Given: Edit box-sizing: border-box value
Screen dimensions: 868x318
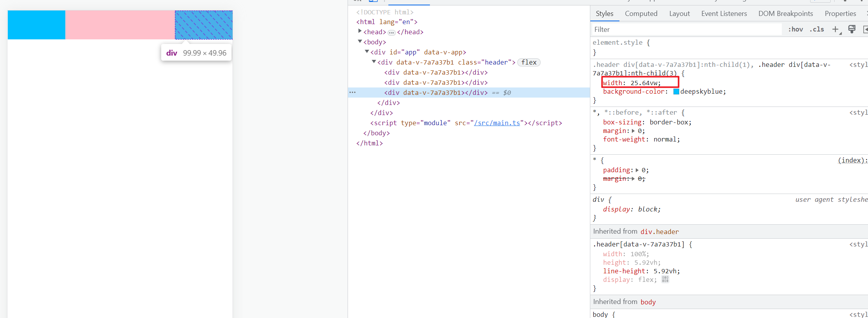Looking at the screenshot, I should tap(668, 122).
